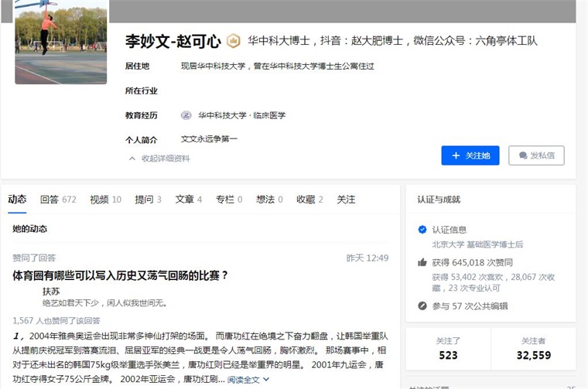Switch to the 视频 tab
The width and height of the screenshot is (588, 389).
click(105, 200)
